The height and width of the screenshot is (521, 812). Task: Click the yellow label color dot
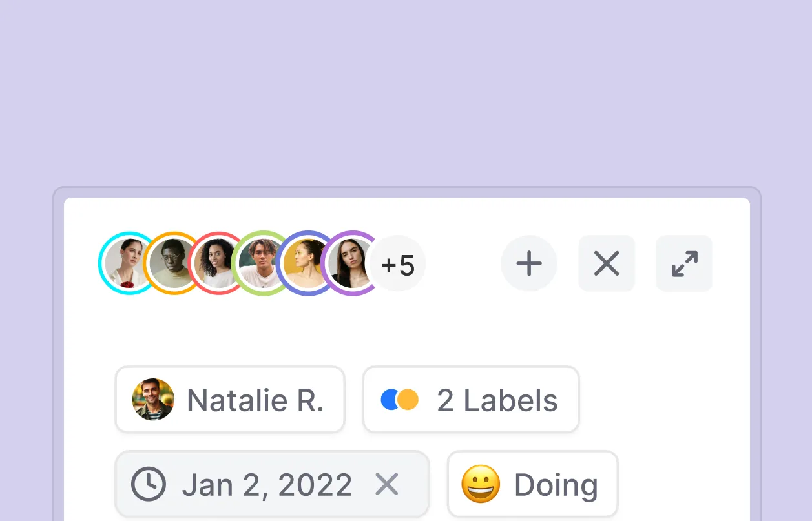click(x=409, y=400)
